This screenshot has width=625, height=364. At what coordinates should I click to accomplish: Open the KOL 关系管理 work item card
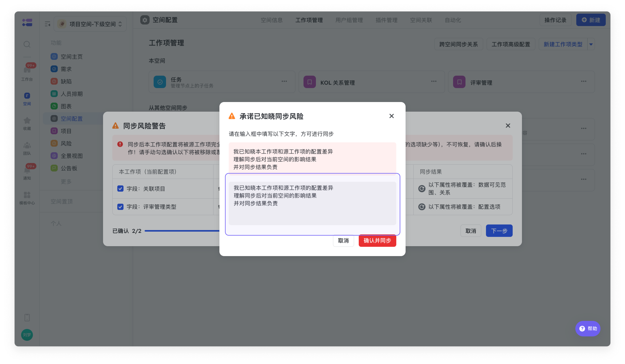371,82
